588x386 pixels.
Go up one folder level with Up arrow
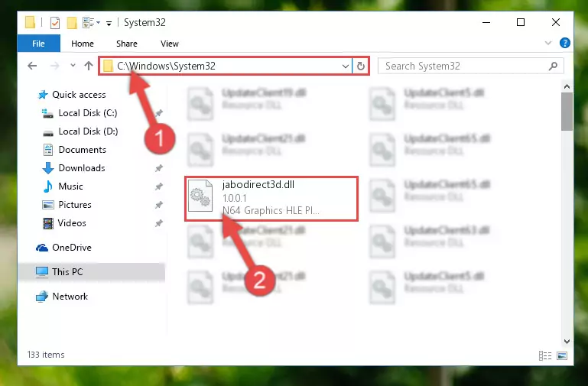(89, 66)
